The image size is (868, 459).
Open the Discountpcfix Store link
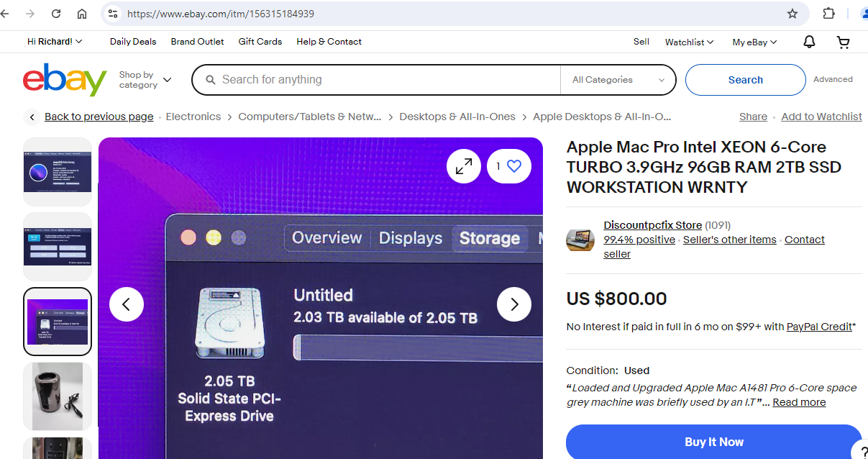[652, 225]
